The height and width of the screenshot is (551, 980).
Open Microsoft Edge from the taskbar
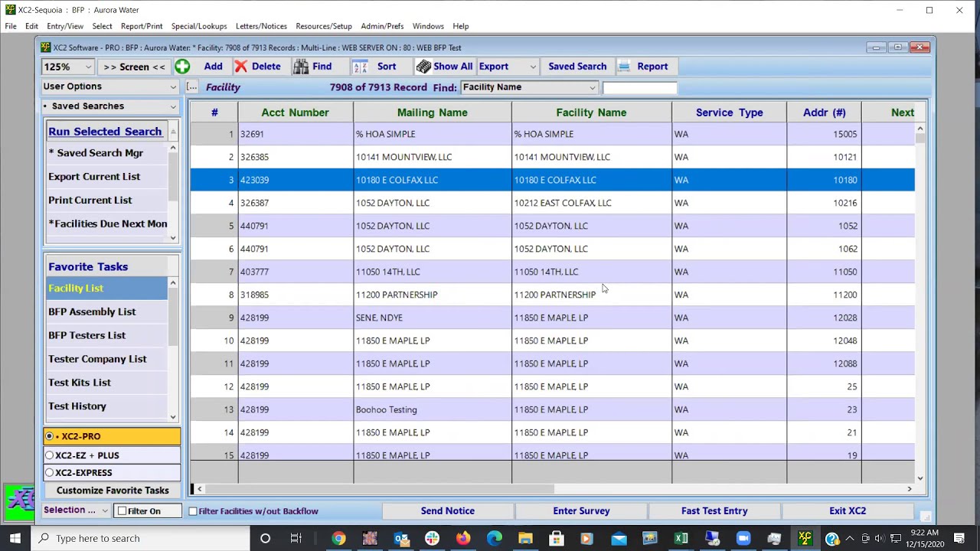(x=495, y=538)
